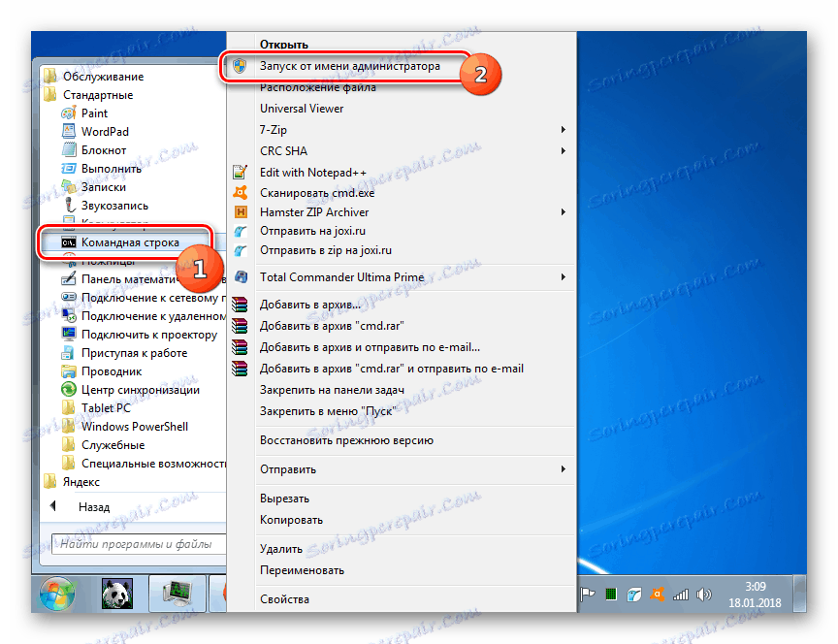Click the Avast icon next to Сканировать cmd.exe

click(x=241, y=192)
